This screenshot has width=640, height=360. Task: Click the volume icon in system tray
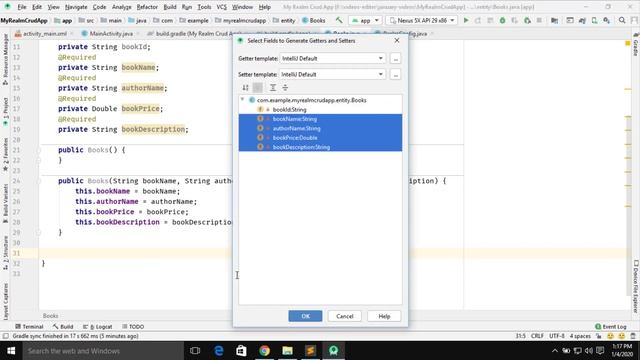[x=588, y=351]
